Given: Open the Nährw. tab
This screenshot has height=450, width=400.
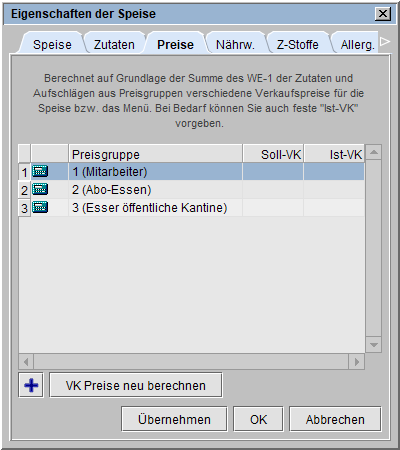Looking at the screenshot, I should (x=235, y=44).
